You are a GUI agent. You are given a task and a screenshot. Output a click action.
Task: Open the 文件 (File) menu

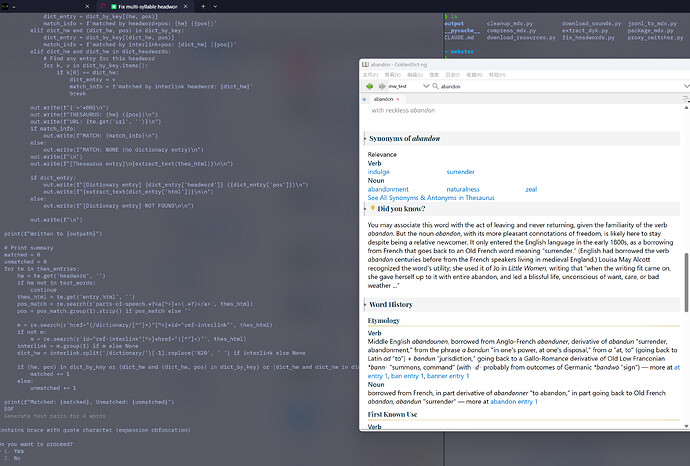[370, 75]
